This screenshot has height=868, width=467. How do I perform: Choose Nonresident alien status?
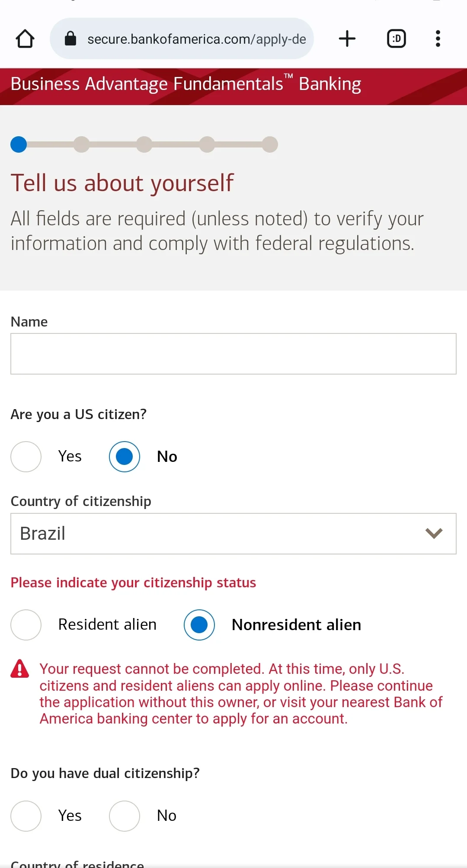point(199,625)
